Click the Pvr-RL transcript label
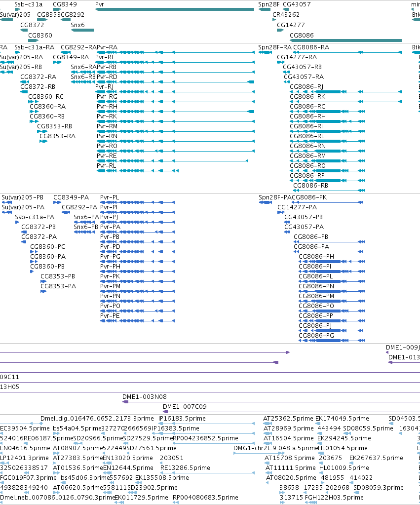The height and width of the screenshot is (505, 420). click(106, 166)
